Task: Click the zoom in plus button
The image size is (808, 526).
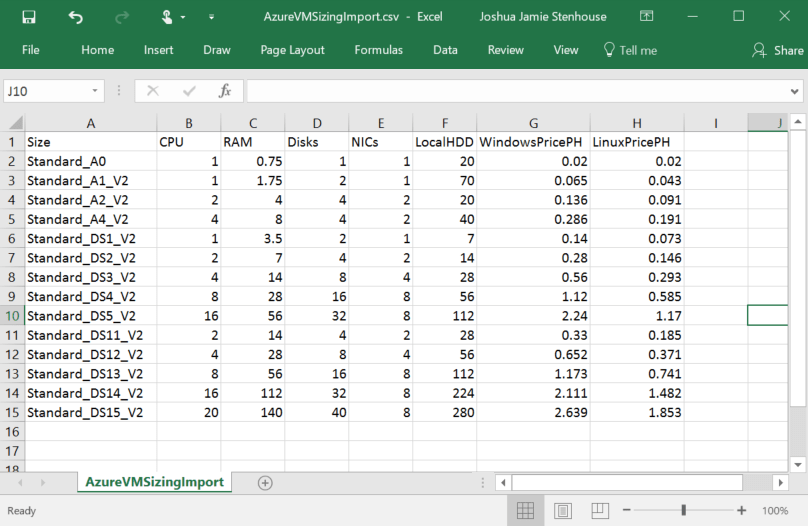Action: pos(742,511)
